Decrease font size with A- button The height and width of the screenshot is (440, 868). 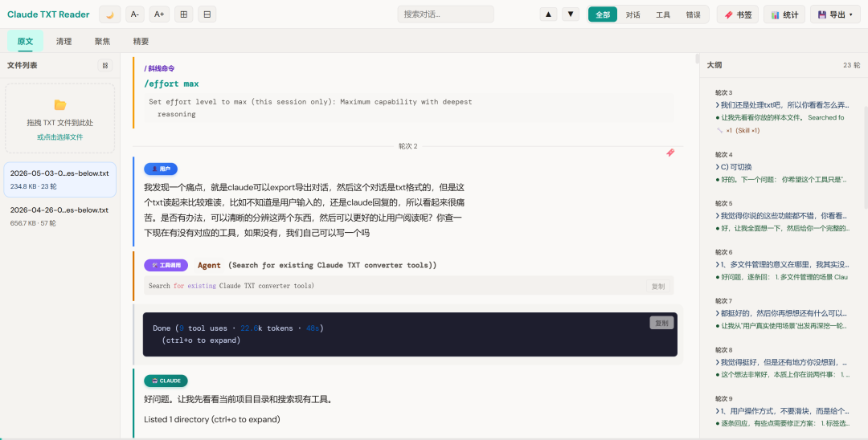(135, 14)
